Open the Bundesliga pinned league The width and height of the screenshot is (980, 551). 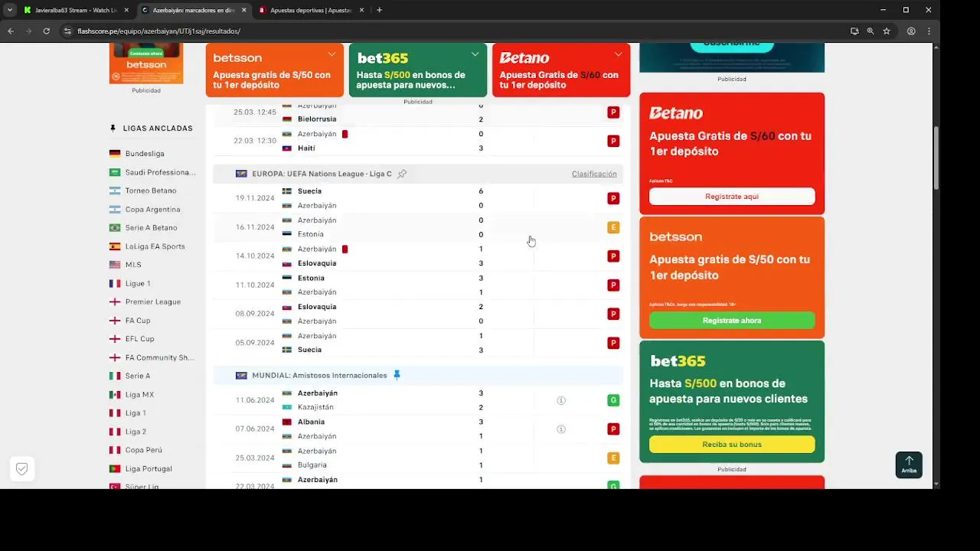145,154
